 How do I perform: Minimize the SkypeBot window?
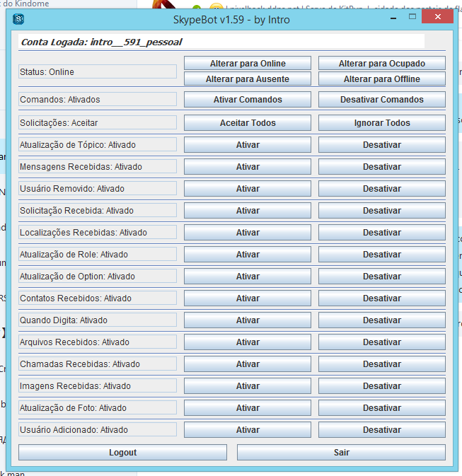point(393,18)
